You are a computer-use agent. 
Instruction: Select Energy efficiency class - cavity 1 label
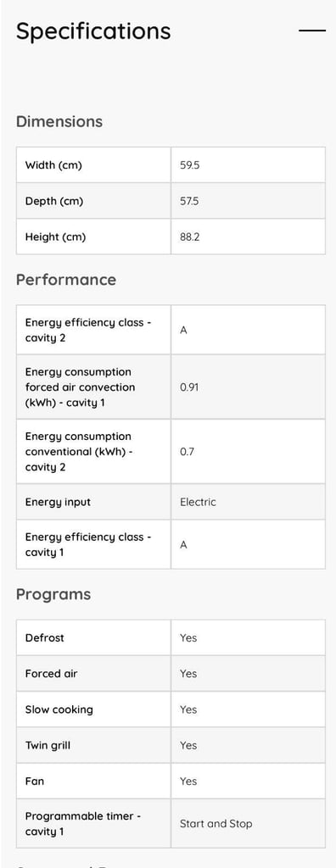[88, 544]
